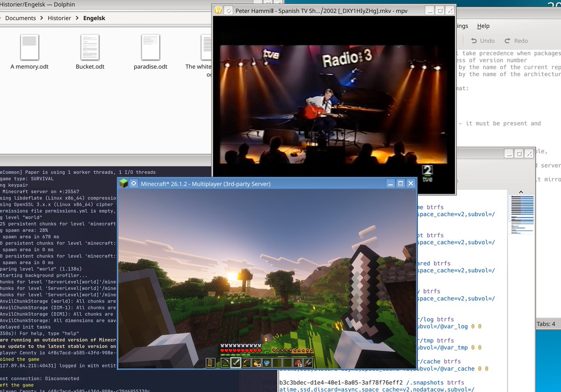Expand the chevron before Documents in breadcrumb
Image resolution: width=561 pixels, height=392 pixels.
click(x=1, y=18)
